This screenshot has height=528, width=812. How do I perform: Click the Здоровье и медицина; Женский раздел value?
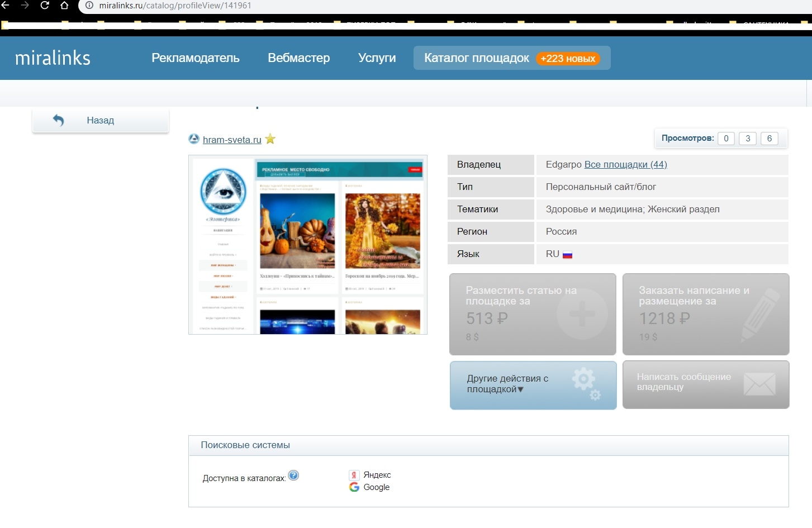pos(633,209)
